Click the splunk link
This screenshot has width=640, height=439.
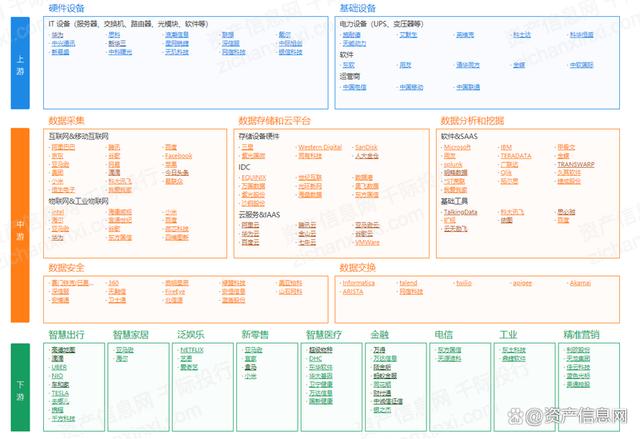pyautogui.click(x=453, y=164)
